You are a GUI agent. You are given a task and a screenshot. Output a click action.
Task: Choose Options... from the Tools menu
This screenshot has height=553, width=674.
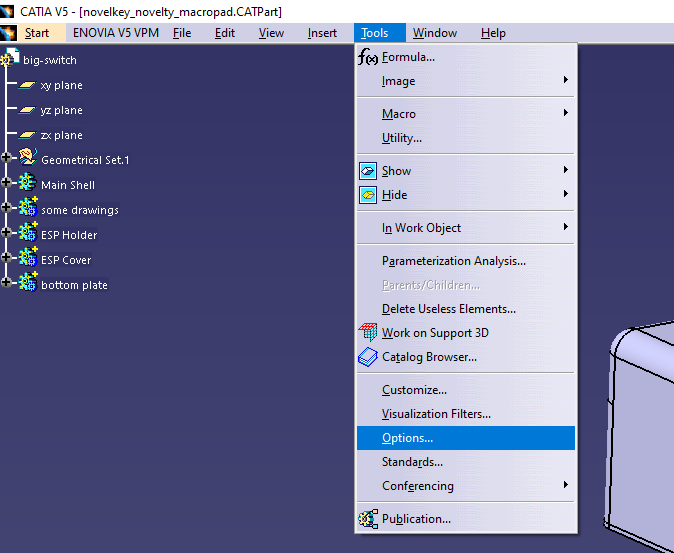tap(466, 438)
